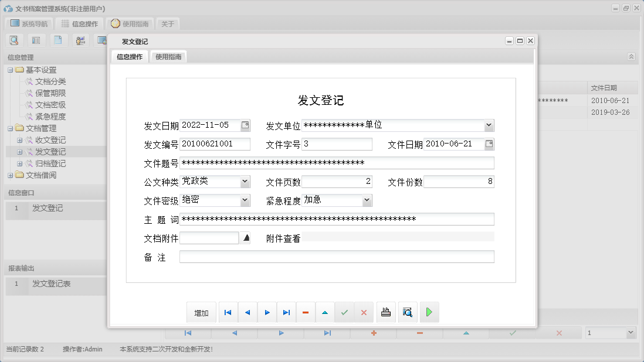Go to the next record

[x=267, y=312]
